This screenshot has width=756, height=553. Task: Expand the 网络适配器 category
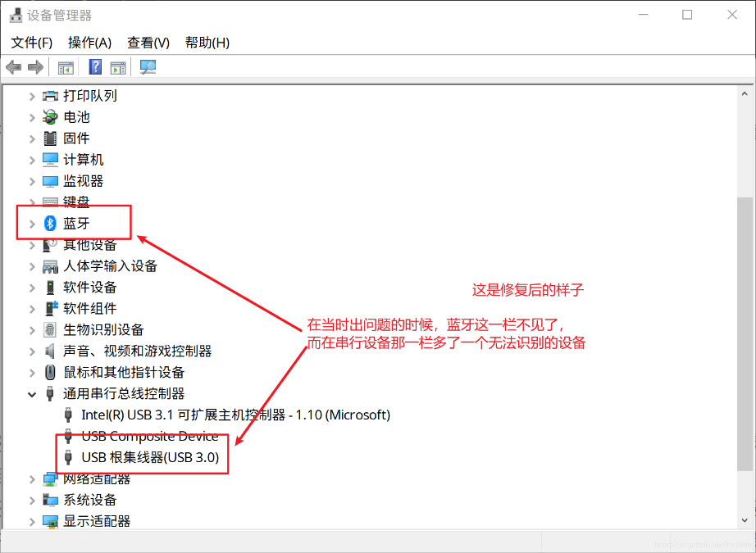tap(32, 479)
